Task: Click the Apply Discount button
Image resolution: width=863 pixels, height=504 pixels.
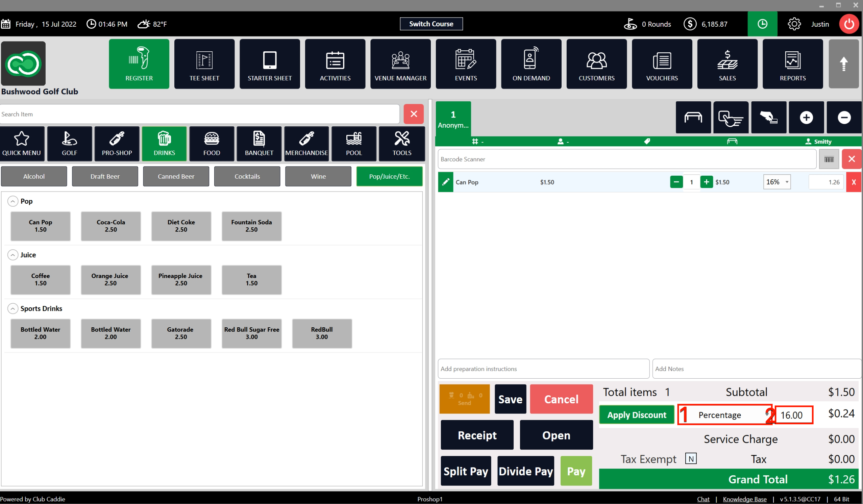Action: pos(636,415)
